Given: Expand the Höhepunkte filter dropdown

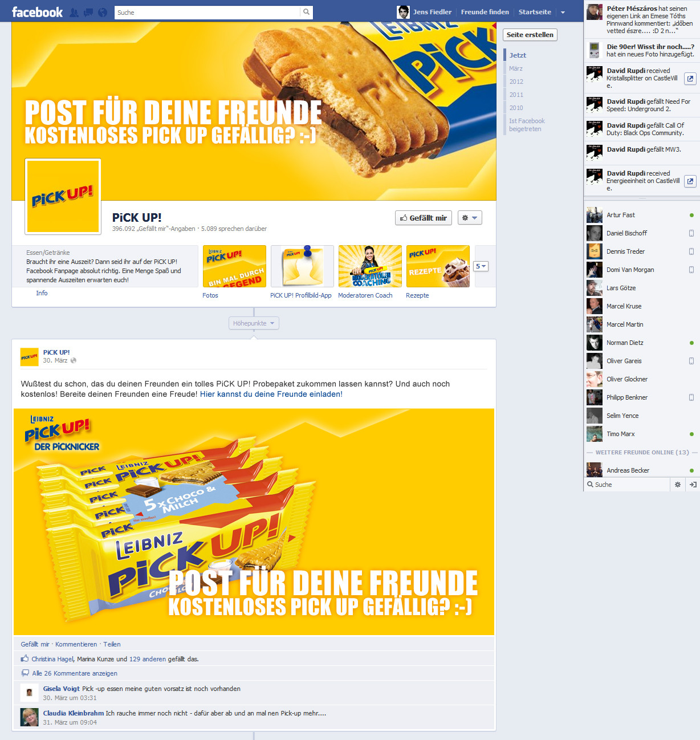Looking at the screenshot, I should (254, 323).
